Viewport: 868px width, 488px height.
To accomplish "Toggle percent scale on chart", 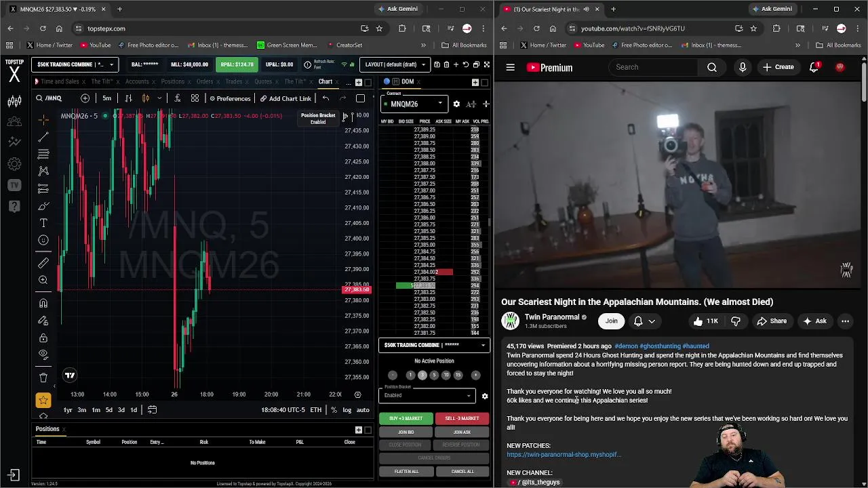I will click(x=334, y=409).
